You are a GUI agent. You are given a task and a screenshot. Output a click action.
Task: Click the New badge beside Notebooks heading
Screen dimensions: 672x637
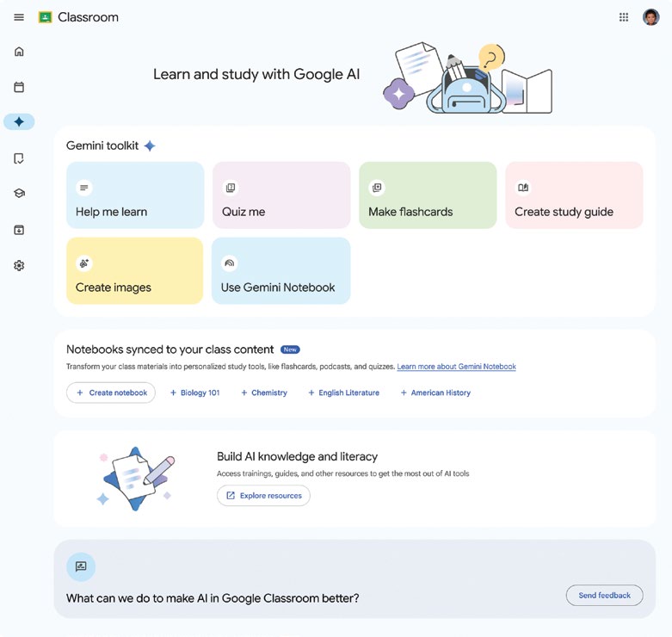click(x=290, y=349)
